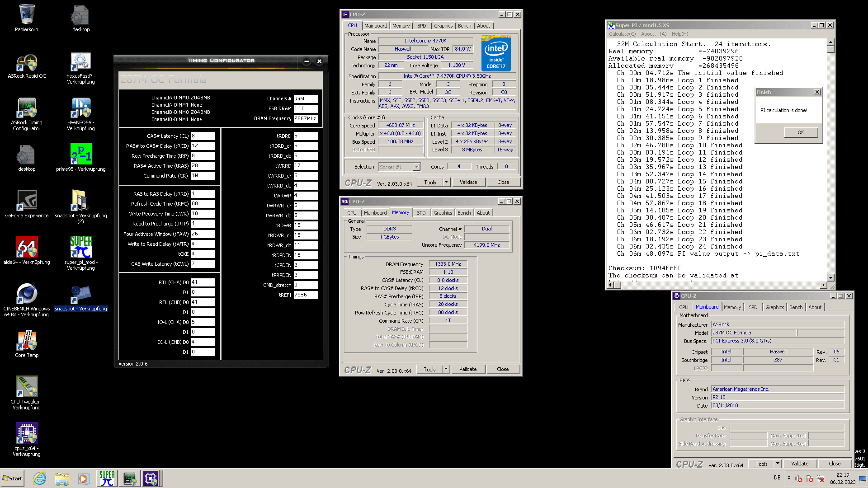Click the DRAM Frequency field

(x=306, y=118)
